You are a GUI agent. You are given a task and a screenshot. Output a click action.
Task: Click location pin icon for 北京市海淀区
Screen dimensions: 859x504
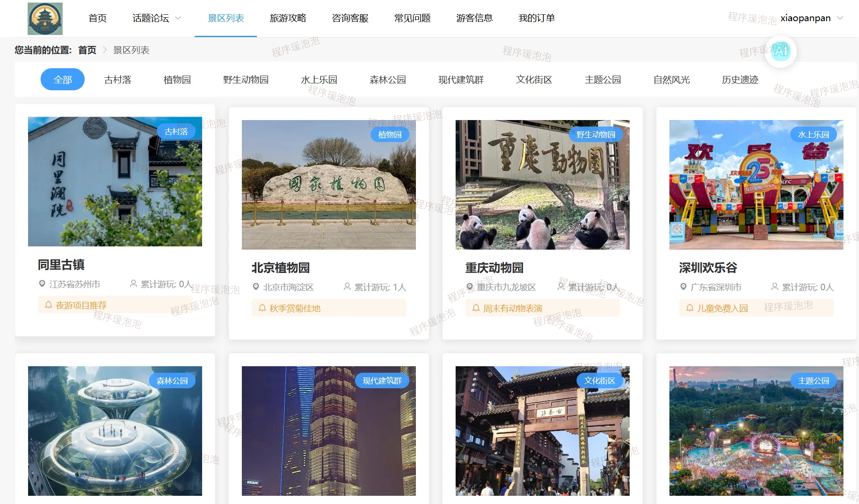256,287
